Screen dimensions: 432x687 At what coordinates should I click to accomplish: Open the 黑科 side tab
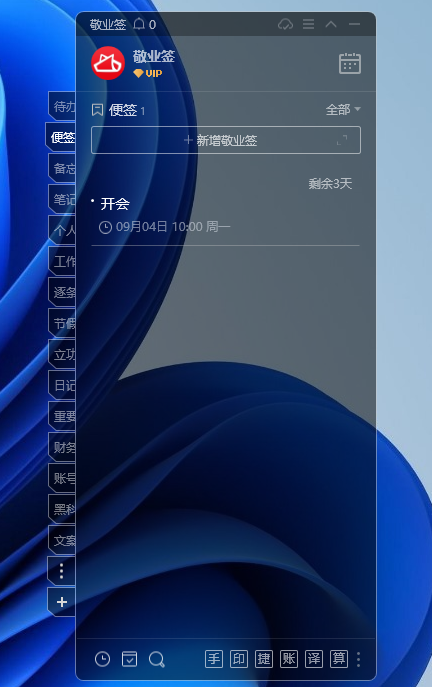click(x=62, y=509)
